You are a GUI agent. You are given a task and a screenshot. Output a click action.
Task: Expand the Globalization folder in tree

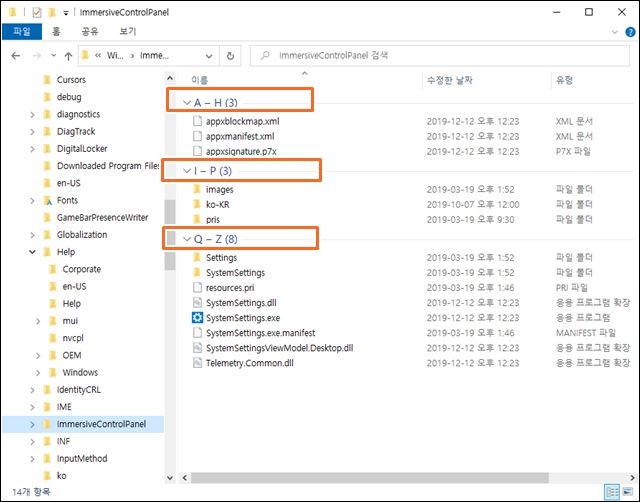[32, 235]
